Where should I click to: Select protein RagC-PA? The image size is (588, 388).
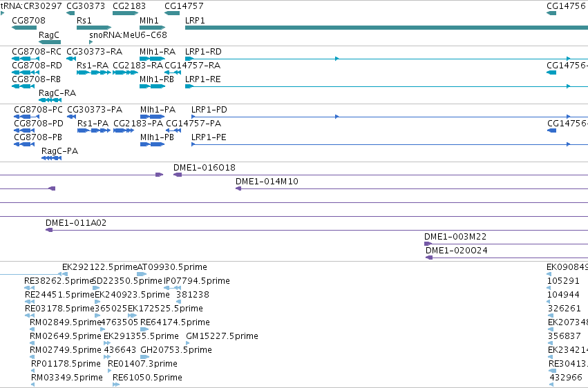coord(59,151)
